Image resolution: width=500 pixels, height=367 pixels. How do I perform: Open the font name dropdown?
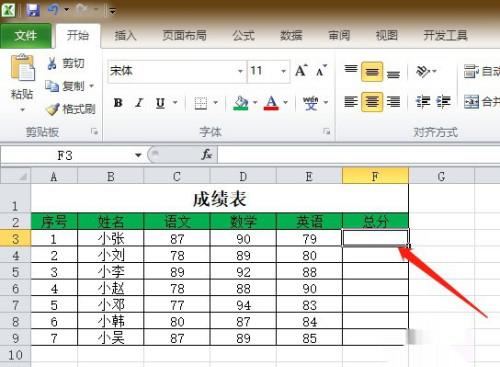pyautogui.click(x=240, y=71)
